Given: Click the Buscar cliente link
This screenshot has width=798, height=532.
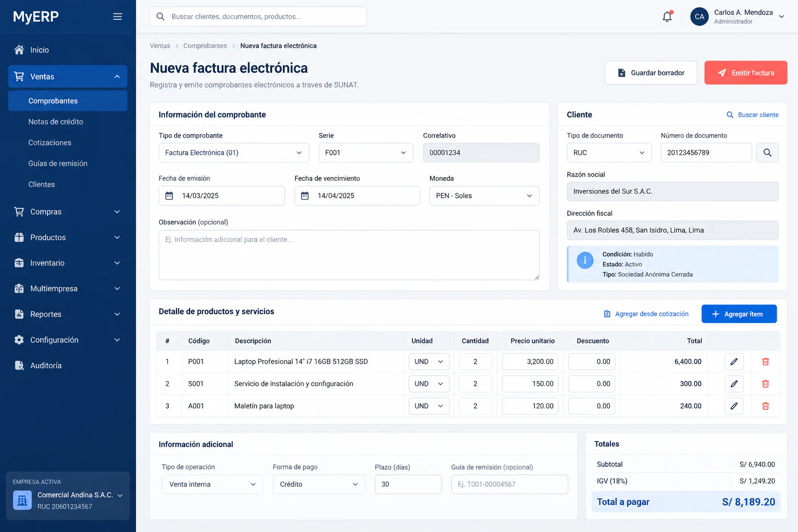Looking at the screenshot, I should [x=752, y=115].
